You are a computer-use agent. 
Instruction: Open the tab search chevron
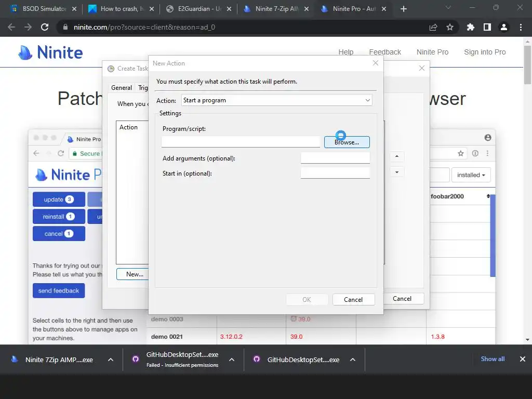(448, 7)
